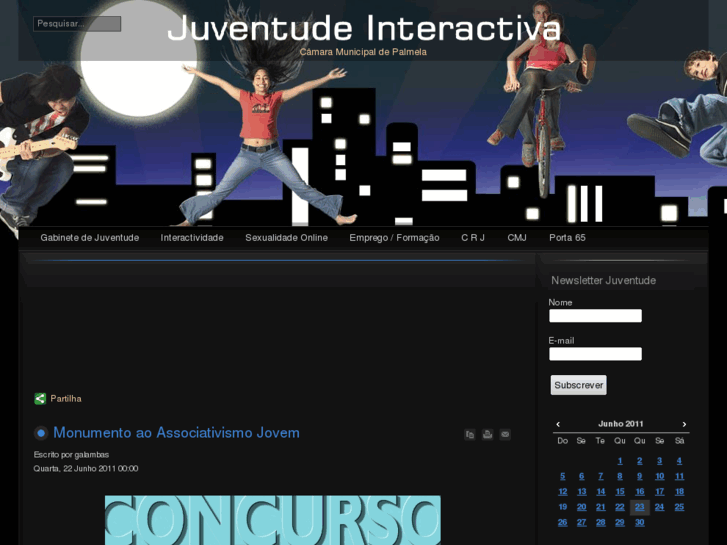Select calendar day 1

pos(620,461)
